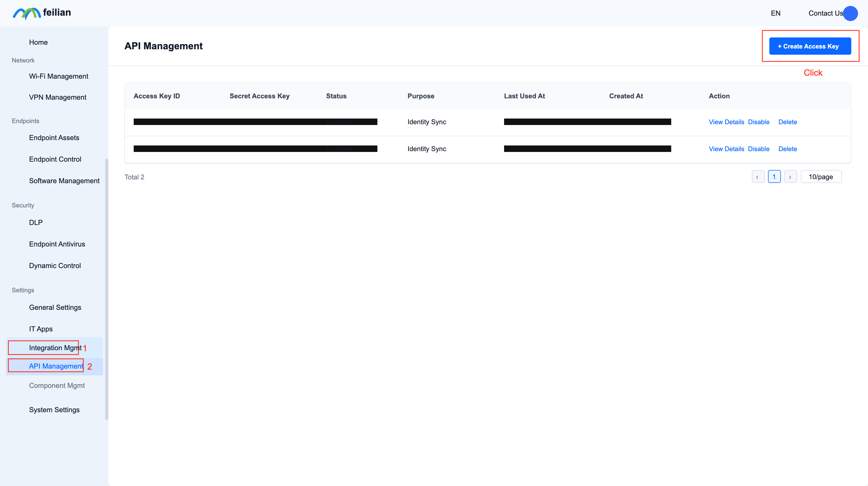Select page 1 in pagination
Screen dimensions: 868x486
coord(774,177)
